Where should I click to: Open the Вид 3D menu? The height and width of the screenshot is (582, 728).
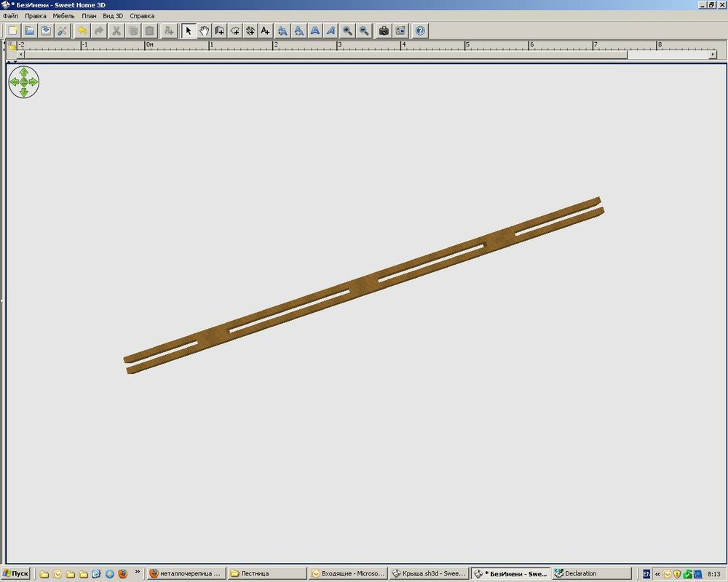[113, 15]
